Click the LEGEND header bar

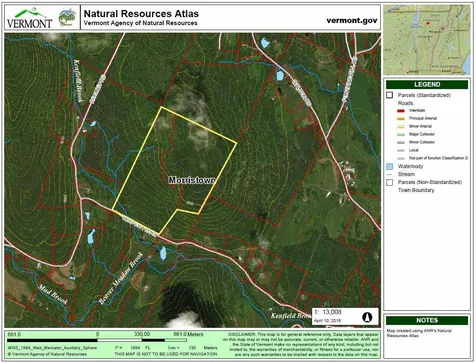click(427, 84)
